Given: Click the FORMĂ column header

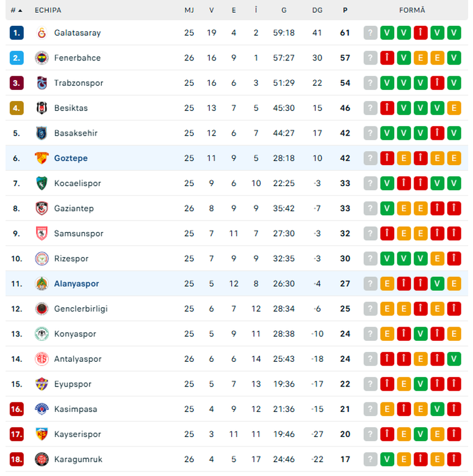Looking at the screenshot, I should (x=412, y=9).
